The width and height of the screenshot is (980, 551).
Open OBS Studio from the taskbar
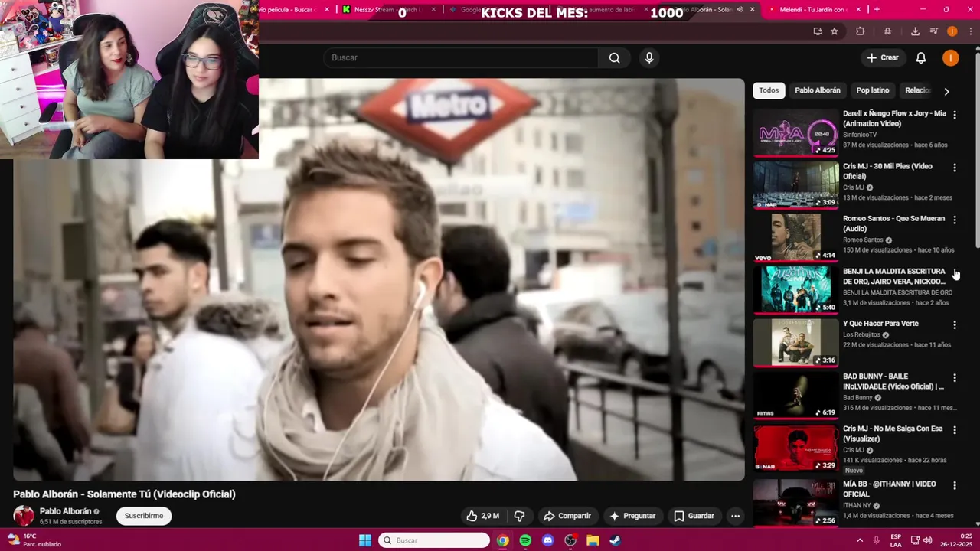pyautogui.click(x=570, y=540)
